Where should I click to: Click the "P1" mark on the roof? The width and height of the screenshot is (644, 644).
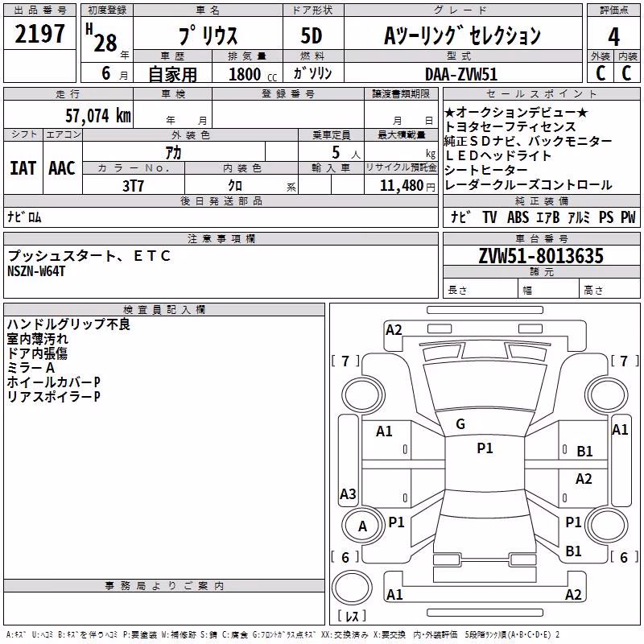(485, 448)
